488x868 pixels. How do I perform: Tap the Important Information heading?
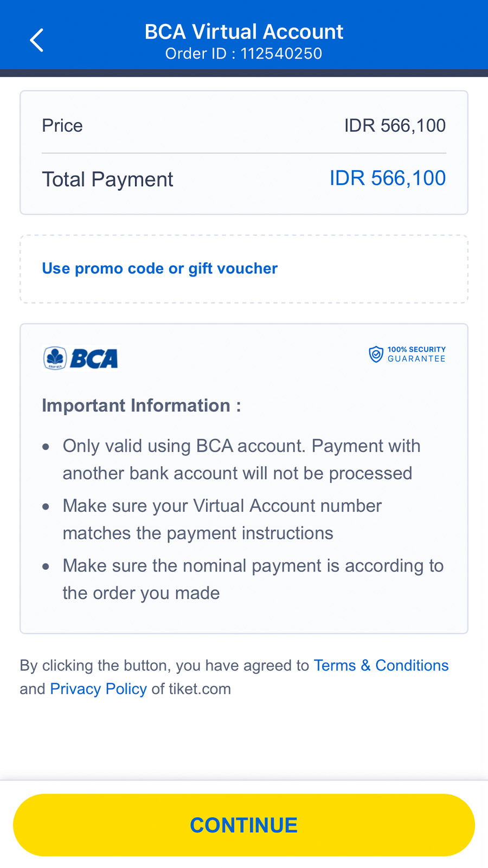[x=142, y=406]
